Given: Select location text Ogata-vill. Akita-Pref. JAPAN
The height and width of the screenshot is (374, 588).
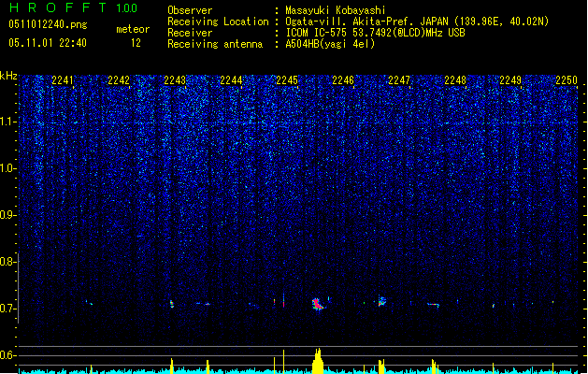Looking at the screenshot, I should coord(366,22).
